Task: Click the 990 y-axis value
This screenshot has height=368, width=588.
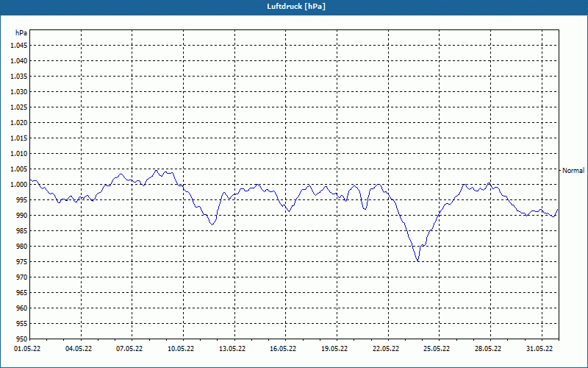Action: click(x=22, y=215)
